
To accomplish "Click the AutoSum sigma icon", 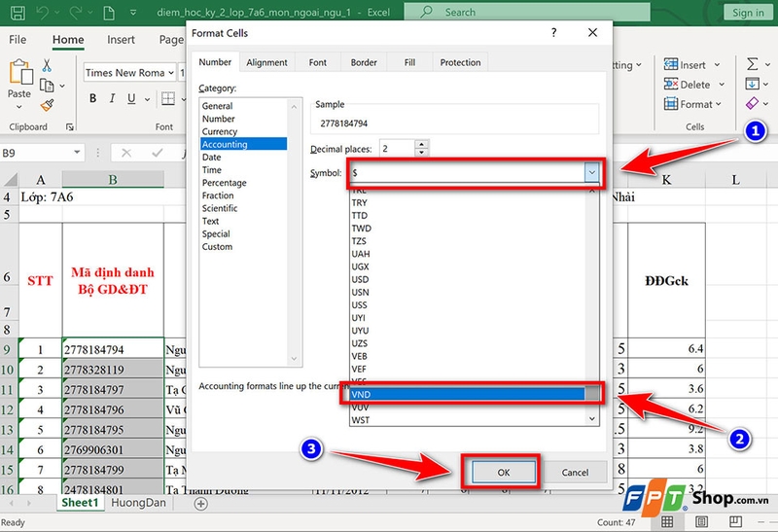I will [x=752, y=64].
